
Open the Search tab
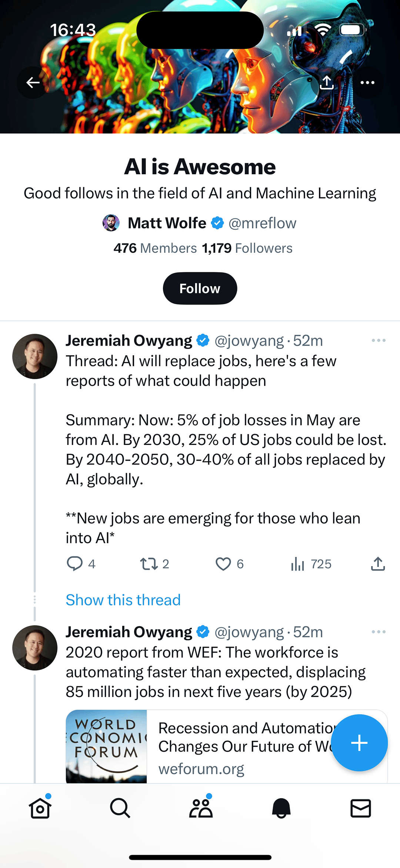(x=120, y=808)
